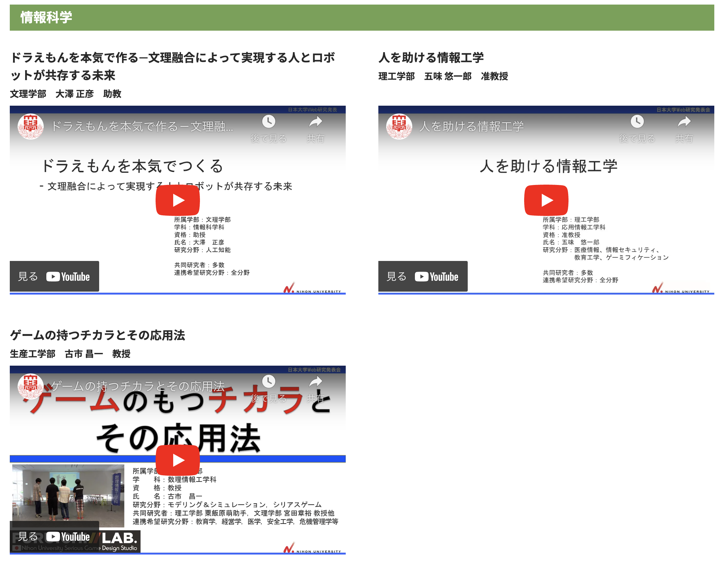
Task: Click Share arrow on ゲーム video
Action: tap(315, 381)
